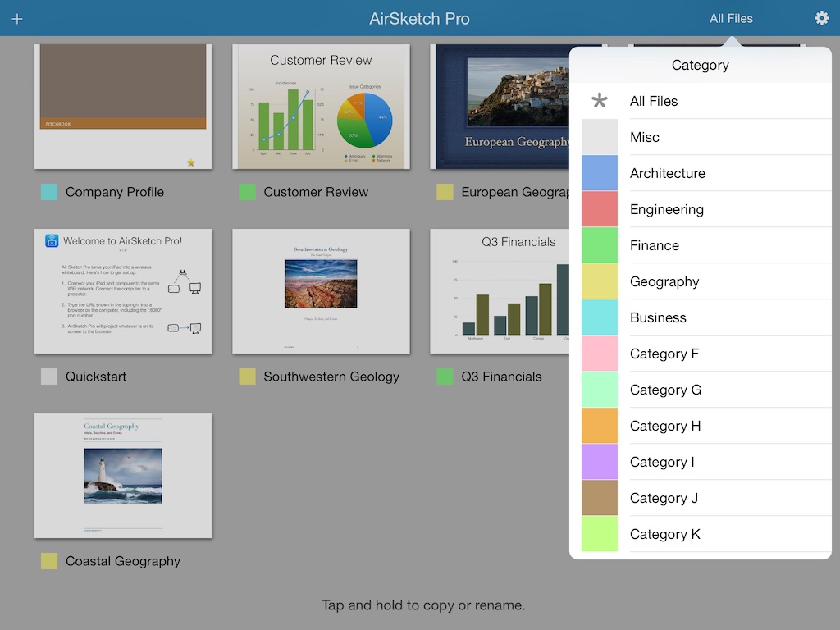Click the AirSketch Pro title
Image resolution: width=840 pixels, height=630 pixels.
[419, 19]
